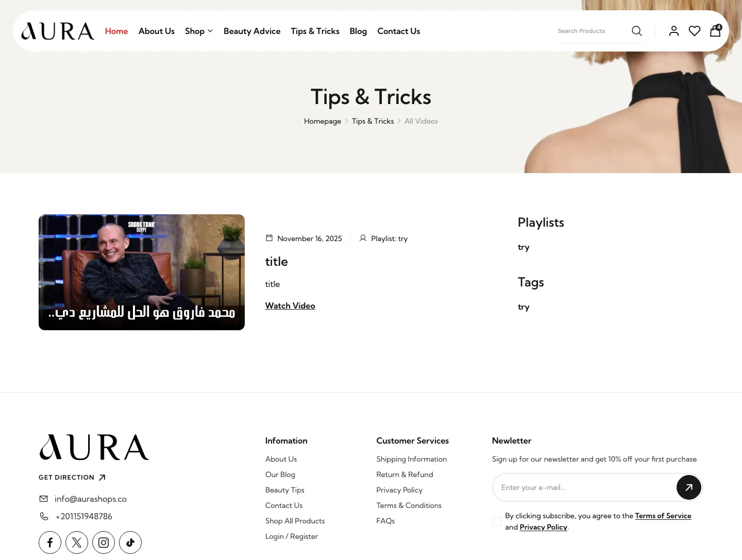Click the search magnifier icon
The width and height of the screenshot is (742, 560).
[x=637, y=31]
